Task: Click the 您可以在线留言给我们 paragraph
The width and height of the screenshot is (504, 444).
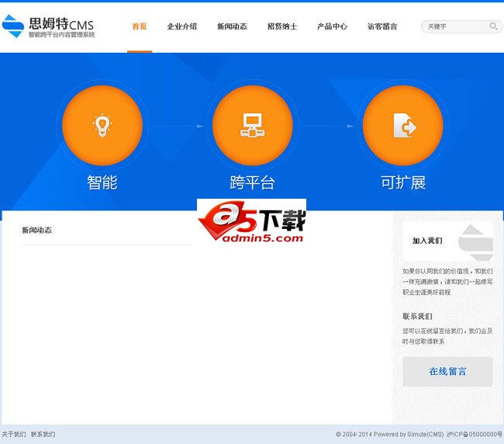Action: [447, 336]
